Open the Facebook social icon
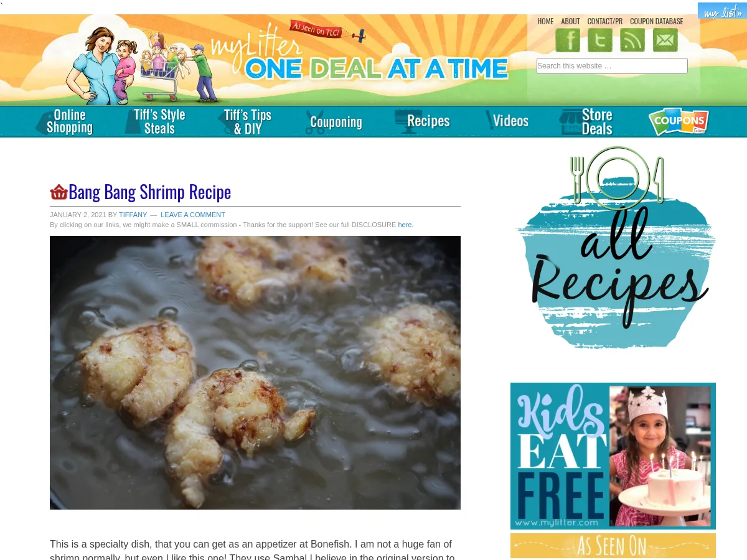The width and height of the screenshot is (747, 560). [568, 40]
